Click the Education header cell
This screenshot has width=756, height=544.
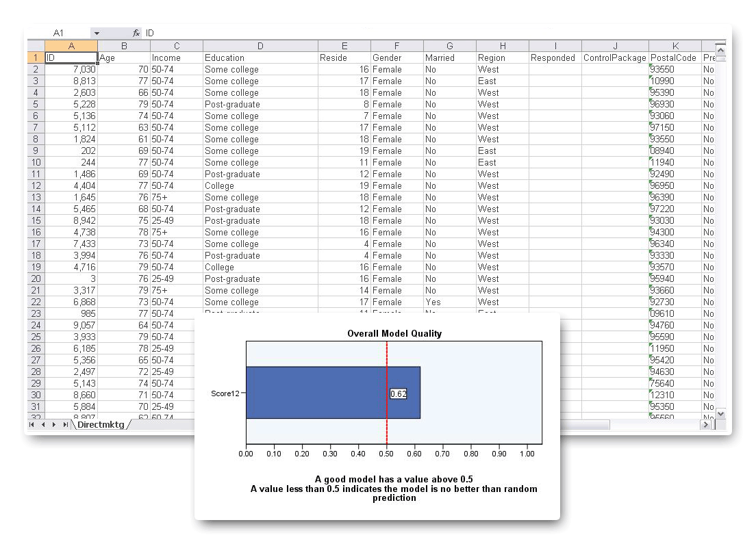click(260, 57)
